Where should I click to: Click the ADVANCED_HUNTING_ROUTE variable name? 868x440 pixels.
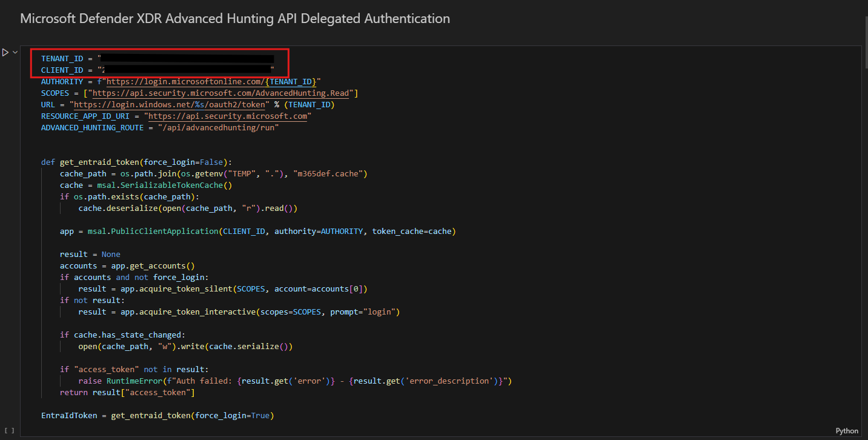coord(92,128)
